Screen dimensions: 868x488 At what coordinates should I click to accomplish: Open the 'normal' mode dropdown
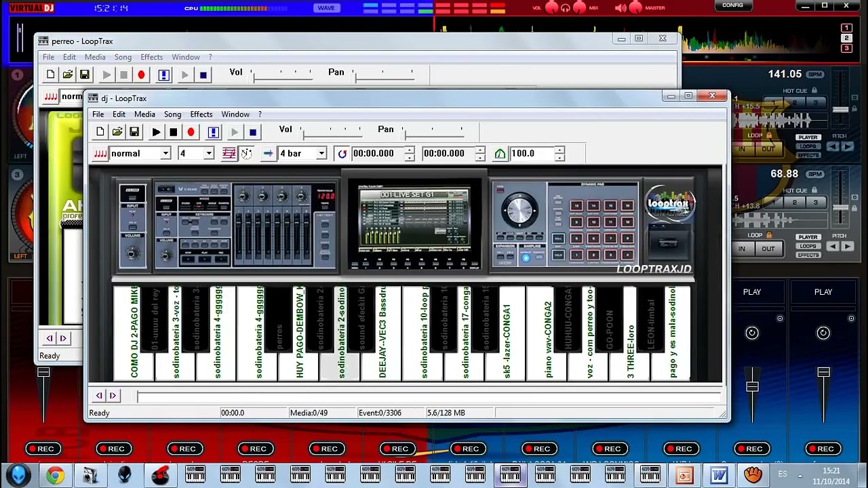coord(165,154)
